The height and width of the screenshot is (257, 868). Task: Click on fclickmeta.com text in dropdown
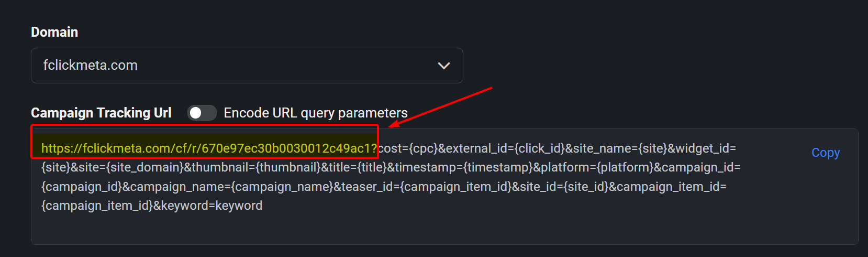91,65
